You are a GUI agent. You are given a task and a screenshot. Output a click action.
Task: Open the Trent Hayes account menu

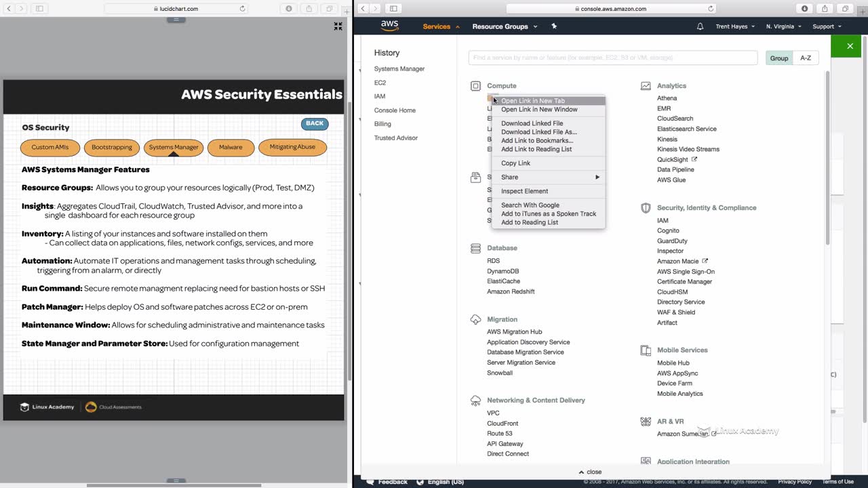tap(734, 26)
